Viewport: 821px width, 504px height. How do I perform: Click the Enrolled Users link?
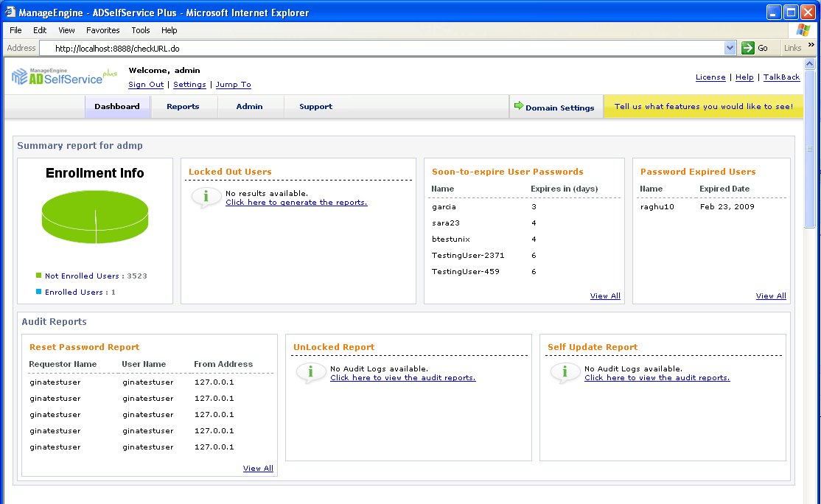[74, 292]
